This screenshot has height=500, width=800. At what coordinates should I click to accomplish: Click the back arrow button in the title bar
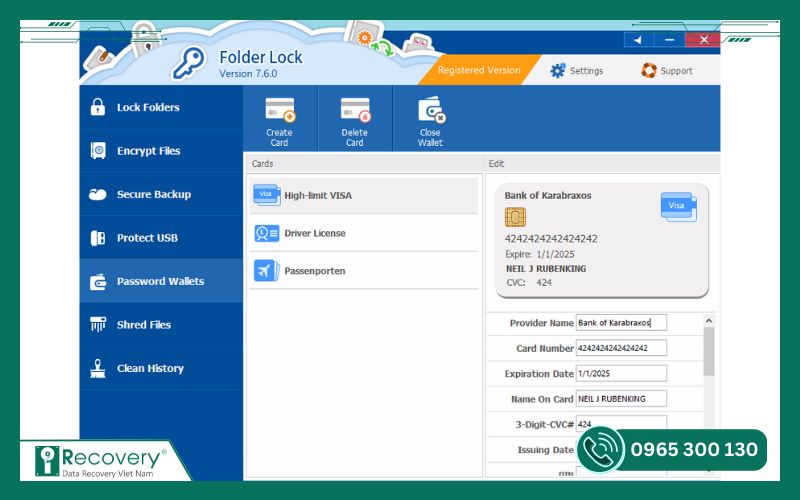coord(637,40)
